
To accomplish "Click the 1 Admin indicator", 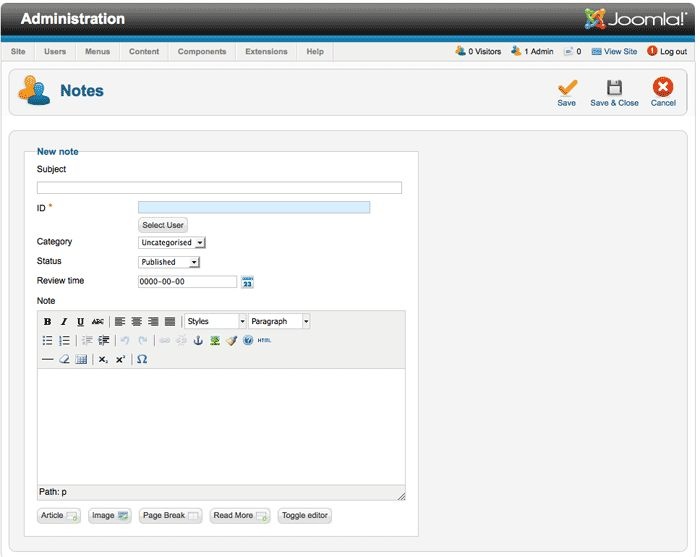I will 532,51.
